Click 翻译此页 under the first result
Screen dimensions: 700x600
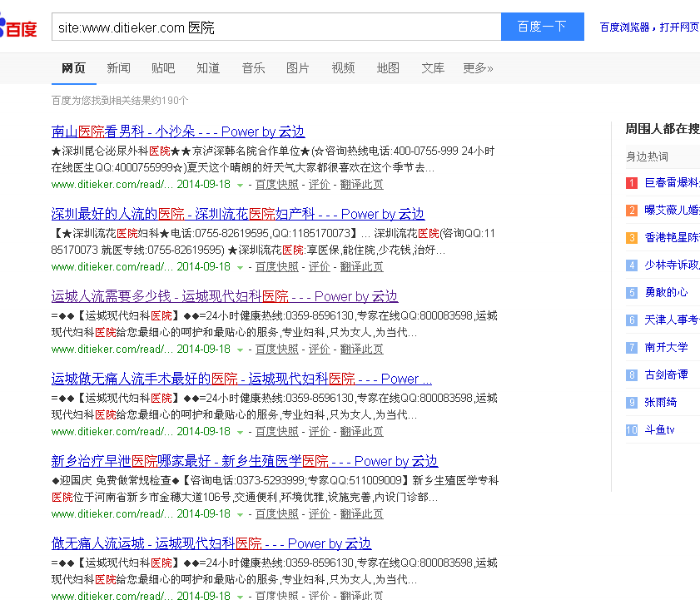pyautogui.click(x=361, y=184)
